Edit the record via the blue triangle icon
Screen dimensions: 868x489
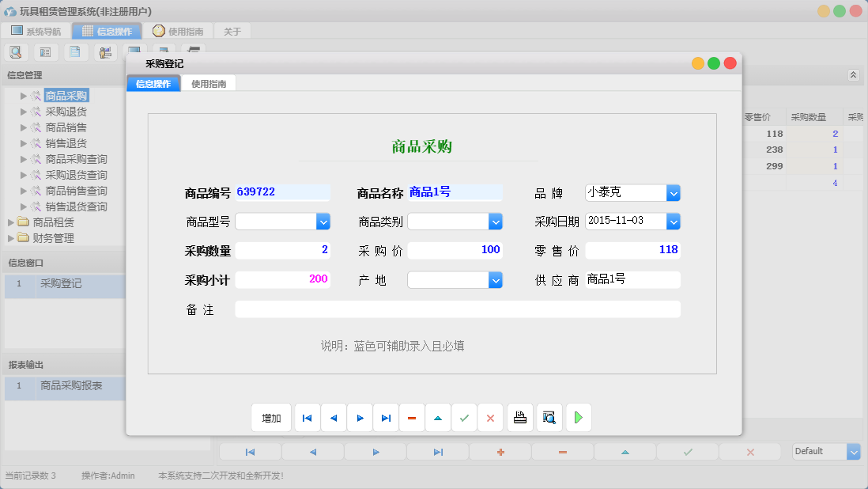point(438,417)
